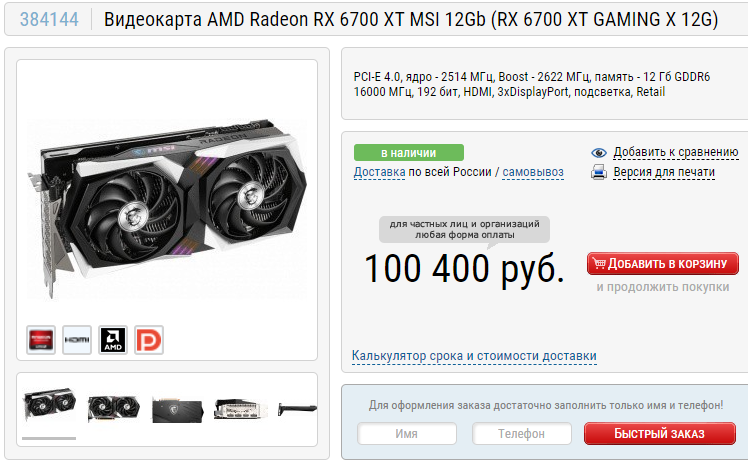Open Доставка delivery info link

tap(379, 172)
